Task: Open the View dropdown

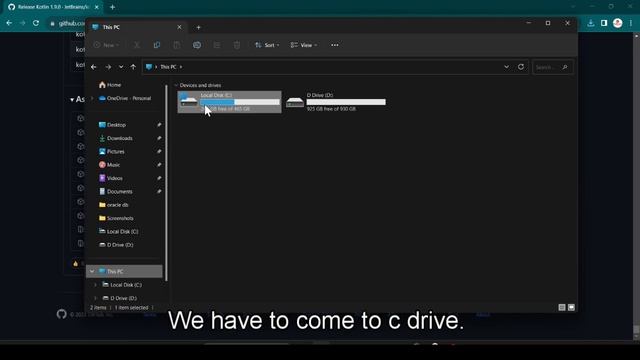Action: (x=304, y=45)
